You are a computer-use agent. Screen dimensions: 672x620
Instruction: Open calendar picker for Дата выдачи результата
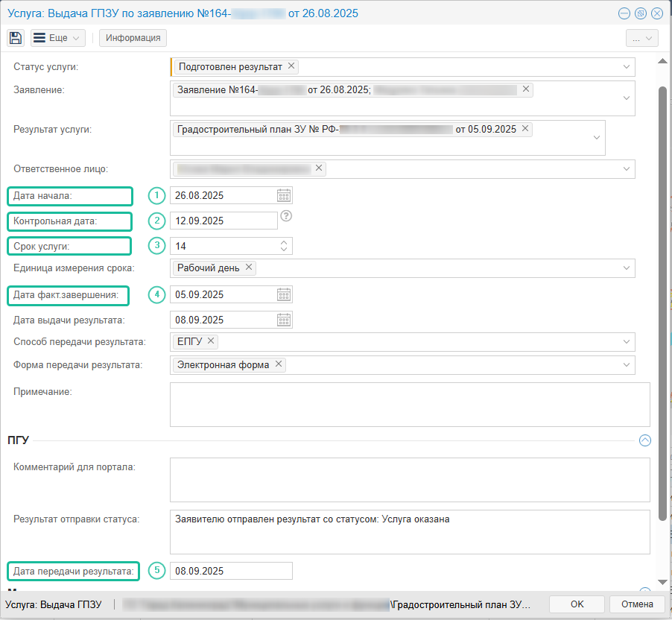click(284, 320)
